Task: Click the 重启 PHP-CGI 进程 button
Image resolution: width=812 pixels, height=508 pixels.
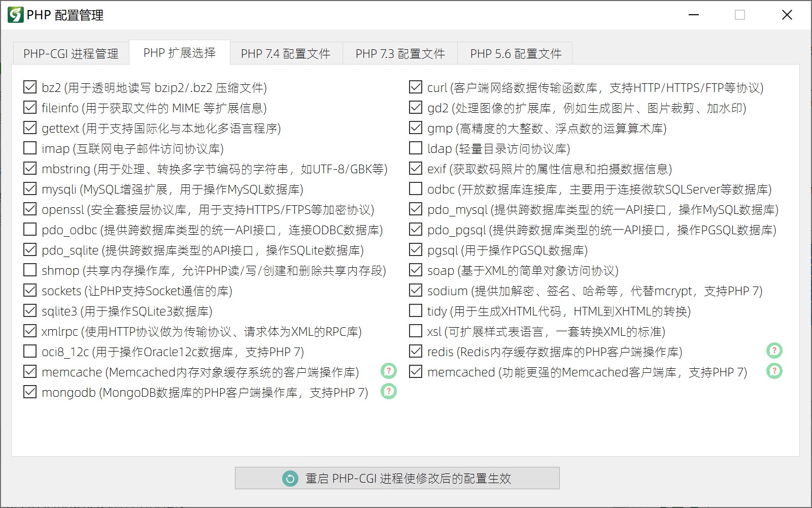Action: pos(397,479)
